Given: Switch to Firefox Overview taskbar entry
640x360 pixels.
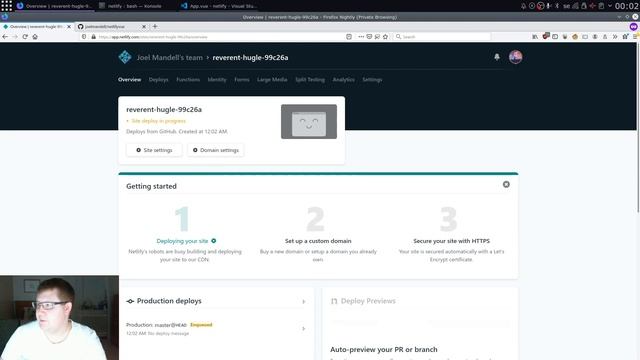Looking at the screenshot, I should tap(55, 6).
